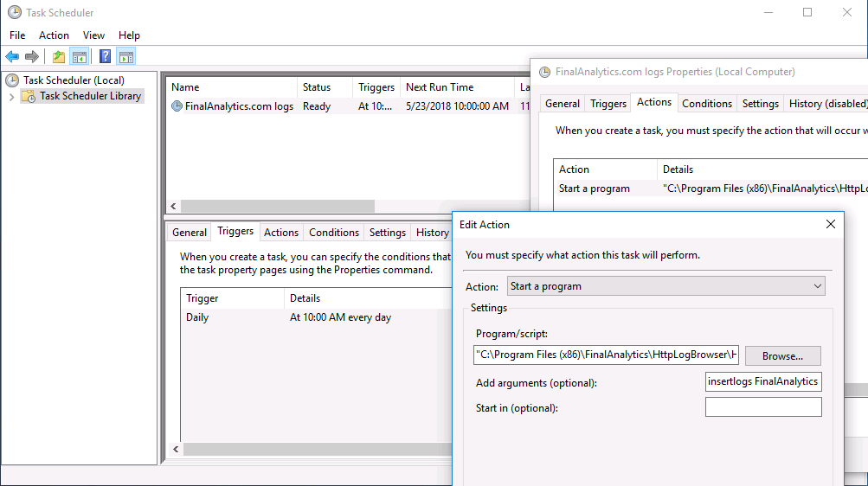Sort by Next Run Time column header

(458, 87)
